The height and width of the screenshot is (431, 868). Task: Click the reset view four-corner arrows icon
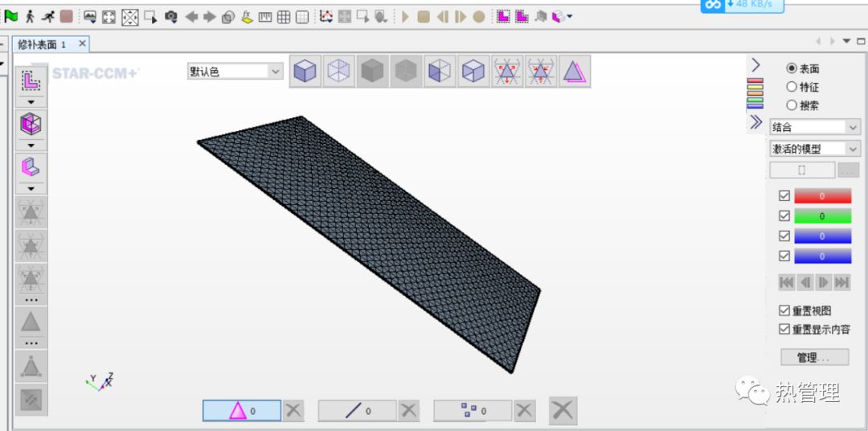pos(109,17)
